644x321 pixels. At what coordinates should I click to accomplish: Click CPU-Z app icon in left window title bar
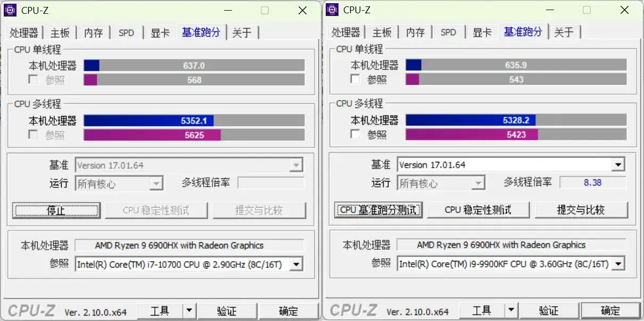coord(10,10)
